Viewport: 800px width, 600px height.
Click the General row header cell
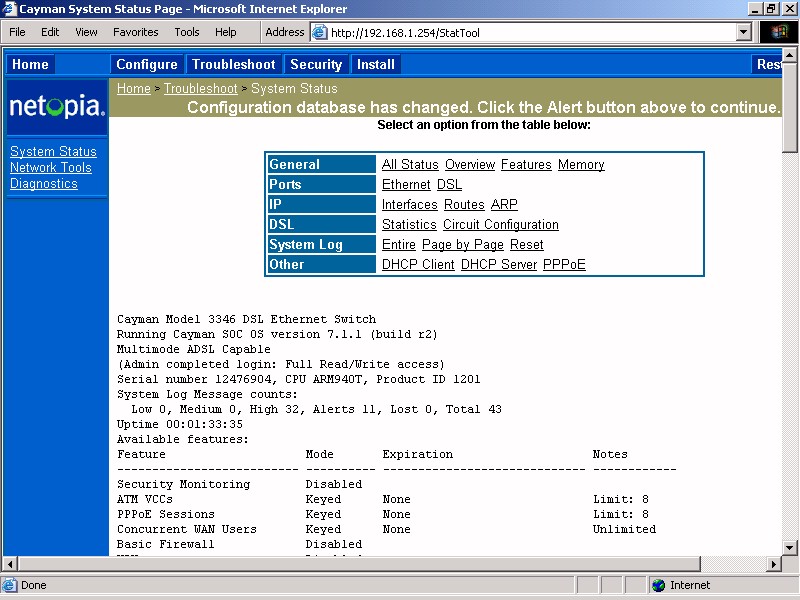coord(322,164)
